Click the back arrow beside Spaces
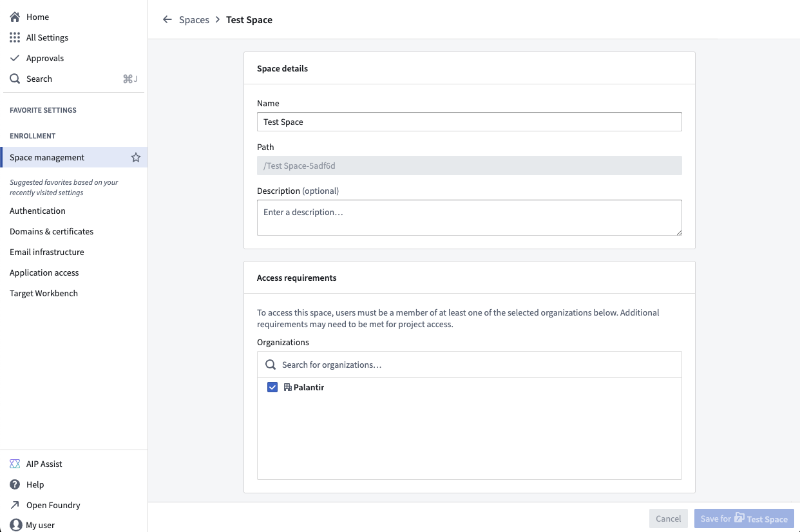800x532 pixels. pos(167,20)
